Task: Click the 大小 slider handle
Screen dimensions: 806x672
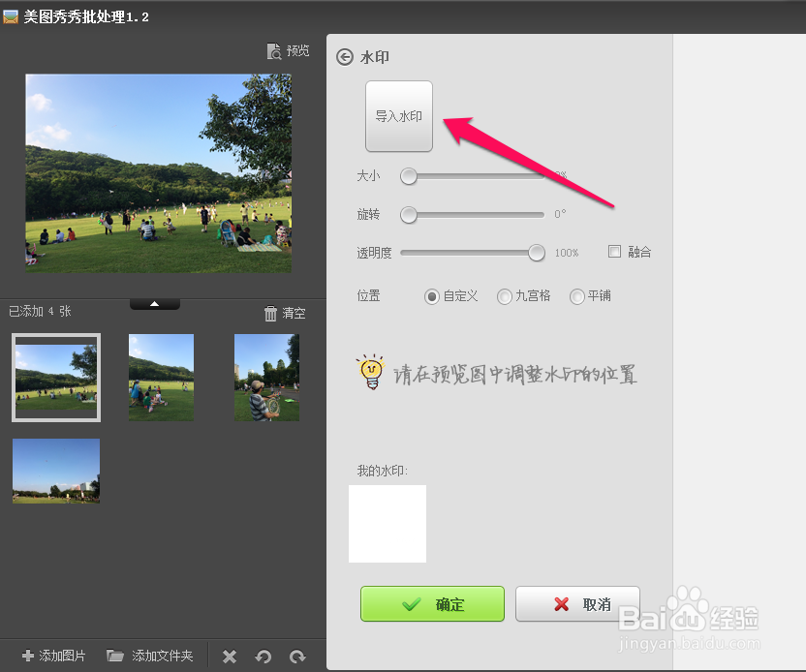Action: click(x=409, y=176)
